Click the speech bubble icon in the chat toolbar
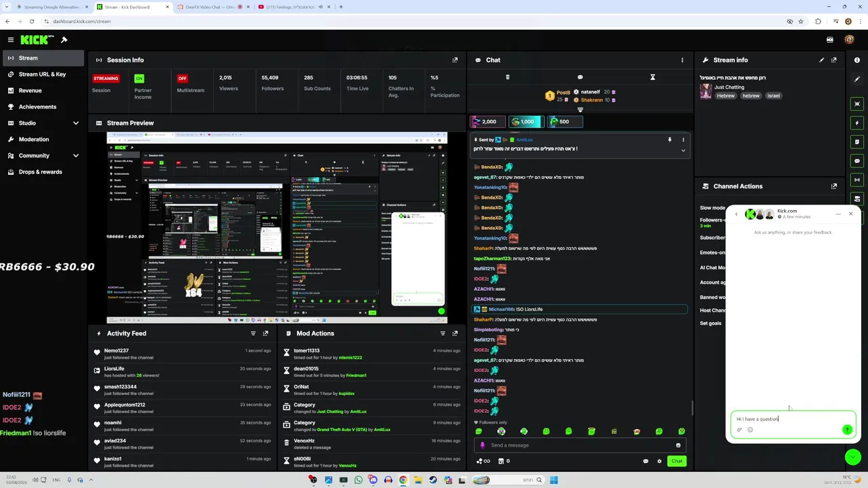The image size is (868, 488). pyautogui.click(x=580, y=77)
